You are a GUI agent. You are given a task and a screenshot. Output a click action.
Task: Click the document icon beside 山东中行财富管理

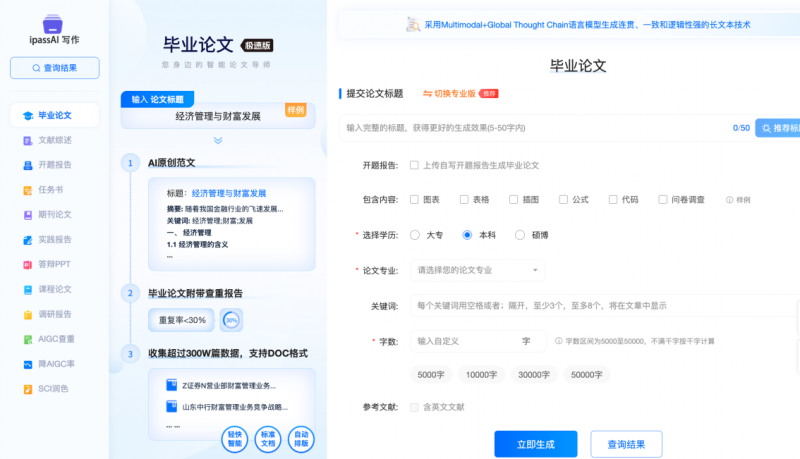(171, 406)
